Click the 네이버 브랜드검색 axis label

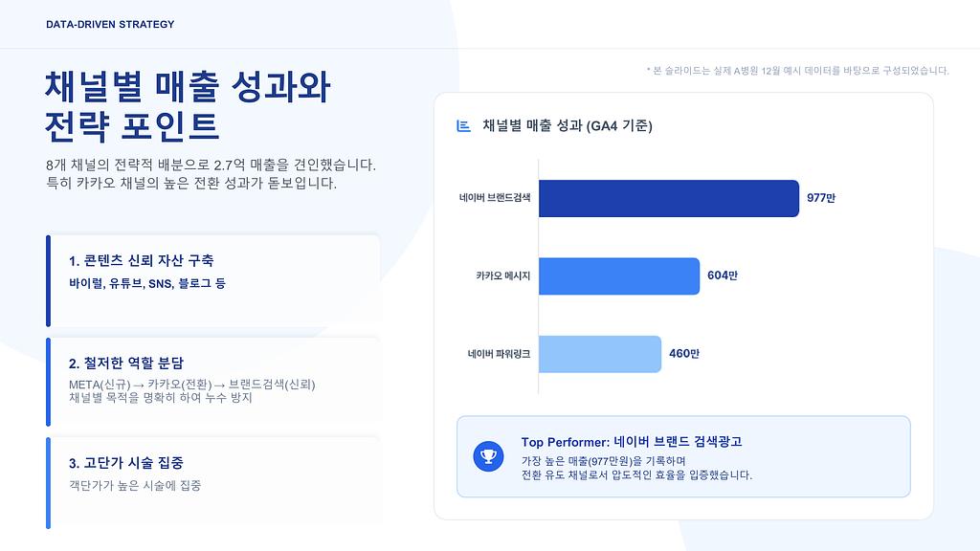click(x=494, y=198)
